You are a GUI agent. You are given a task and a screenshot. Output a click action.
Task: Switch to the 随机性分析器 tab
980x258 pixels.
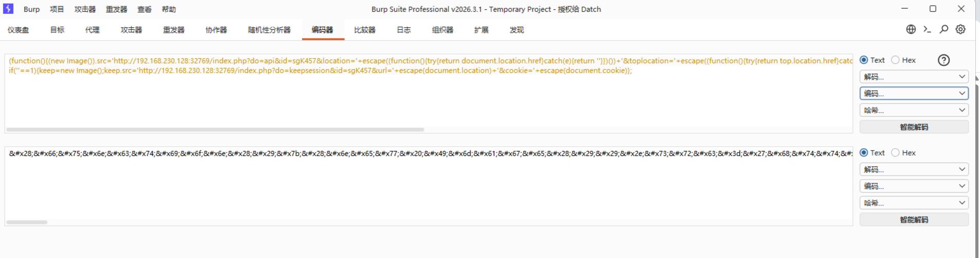(x=269, y=30)
